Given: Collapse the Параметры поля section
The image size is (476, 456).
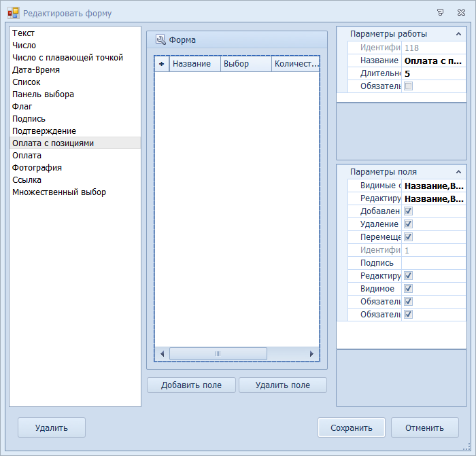Looking at the screenshot, I should 459,172.
